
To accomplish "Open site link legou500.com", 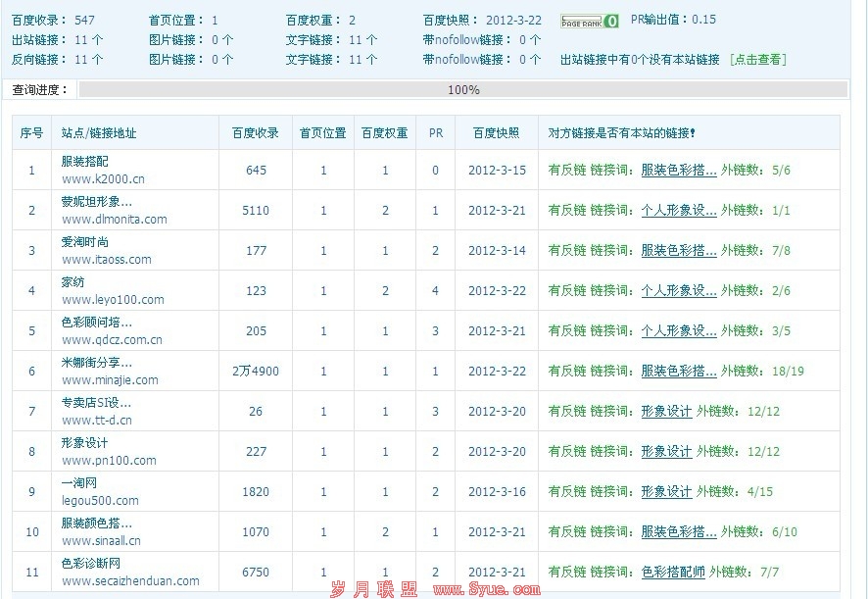I will point(100,500).
